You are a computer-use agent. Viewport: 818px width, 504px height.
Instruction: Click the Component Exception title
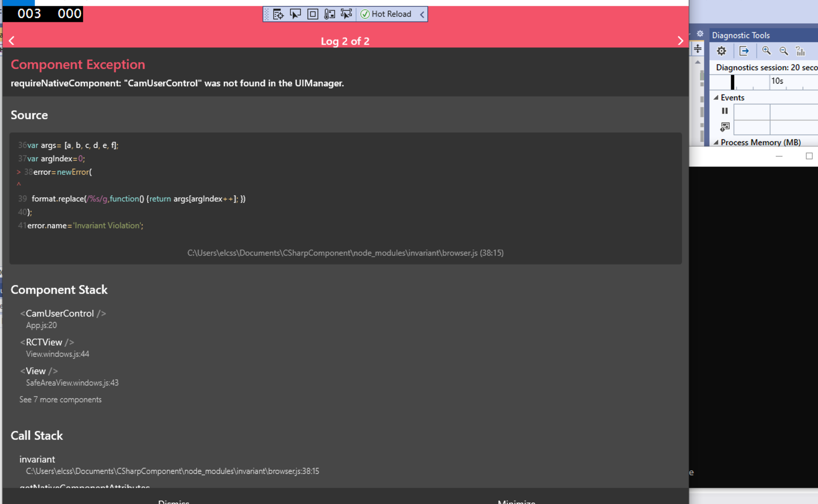tap(78, 64)
